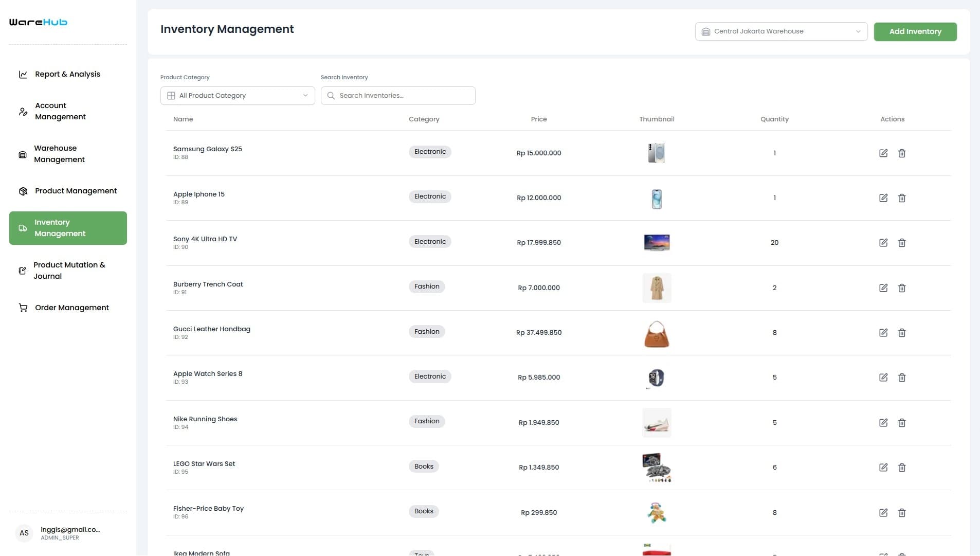980x556 pixels.
Task: Click the Account Management sidebar icon
Action: pos(23,111)
